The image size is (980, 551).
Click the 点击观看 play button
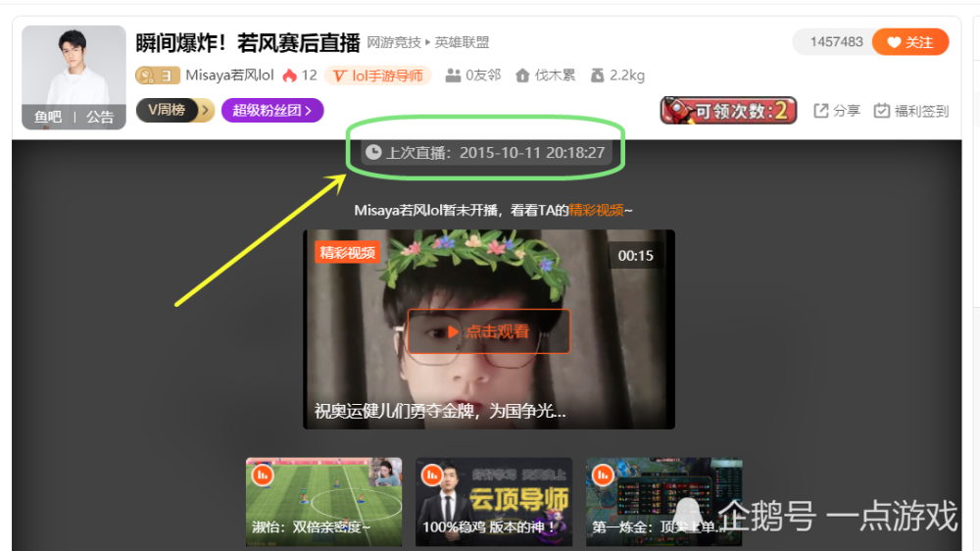click(x=489, y=331)
